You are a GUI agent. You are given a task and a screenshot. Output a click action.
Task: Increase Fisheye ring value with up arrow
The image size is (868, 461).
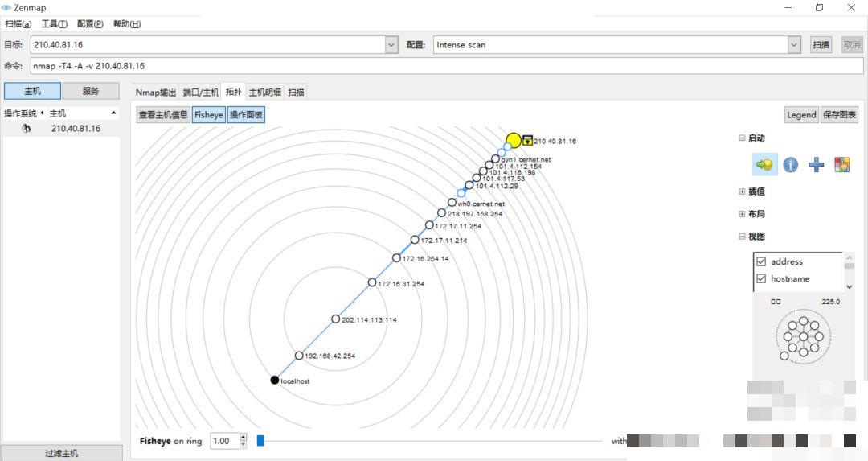tap(243, 437)
